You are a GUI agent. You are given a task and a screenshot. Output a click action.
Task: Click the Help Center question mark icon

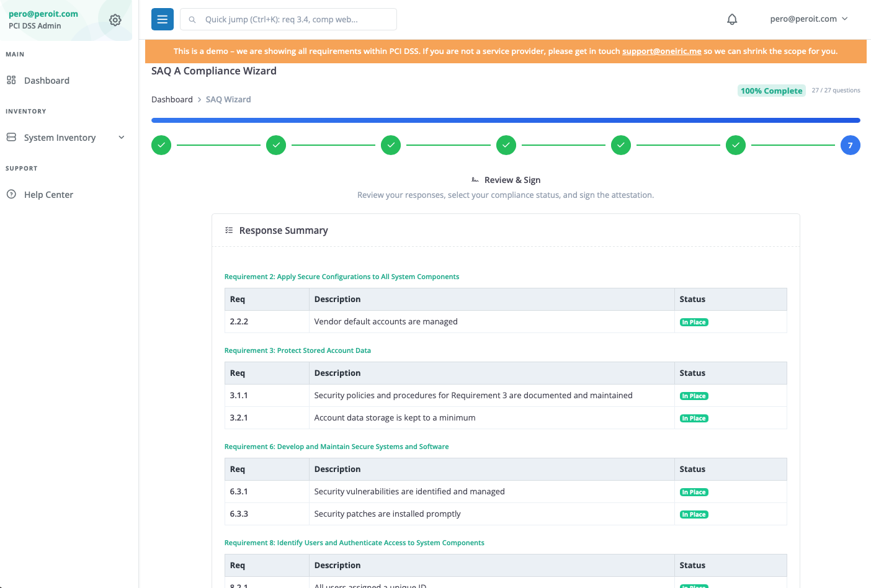tap(11, 194)
